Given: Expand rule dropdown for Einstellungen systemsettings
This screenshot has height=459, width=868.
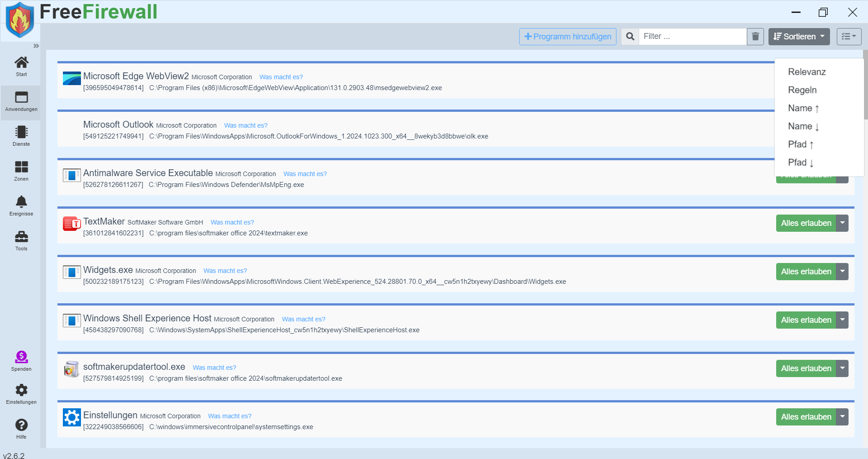Looking at the screenshot, I should [842, 417].
